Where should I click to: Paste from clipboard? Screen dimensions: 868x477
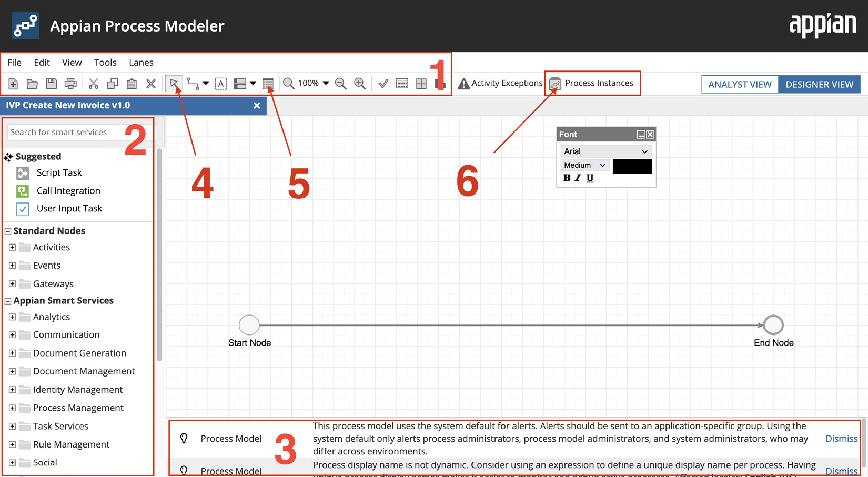[x=132, y=84]
